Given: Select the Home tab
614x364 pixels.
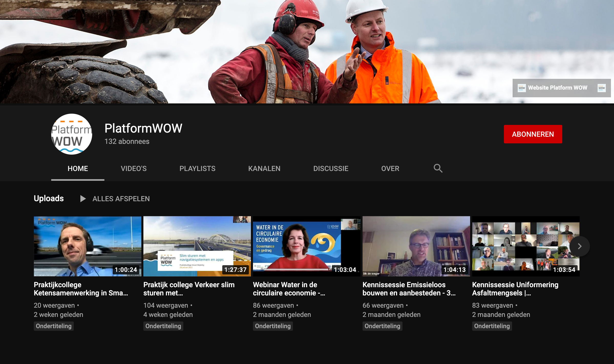Looking at the screenshot, I should pos(78,168).
